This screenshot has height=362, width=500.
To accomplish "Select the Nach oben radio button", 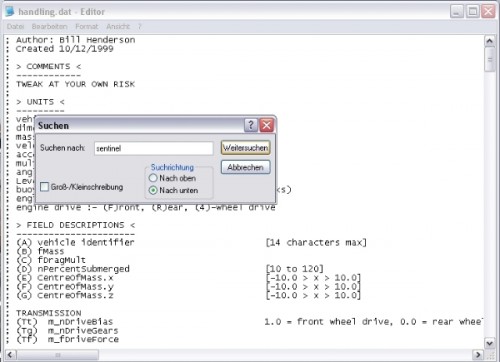I will [x=153, y=178].
